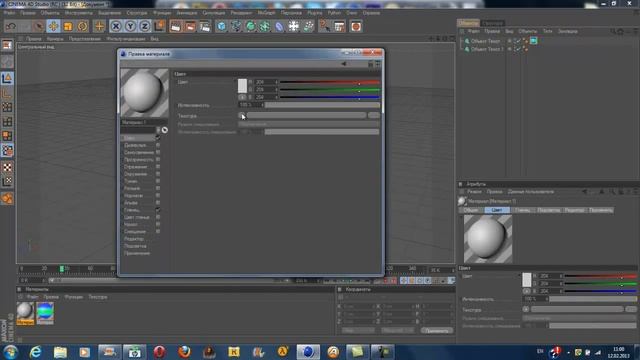640x360 pixels.
Task: Open Теги menu in Object manager
Action: (547, 31)
